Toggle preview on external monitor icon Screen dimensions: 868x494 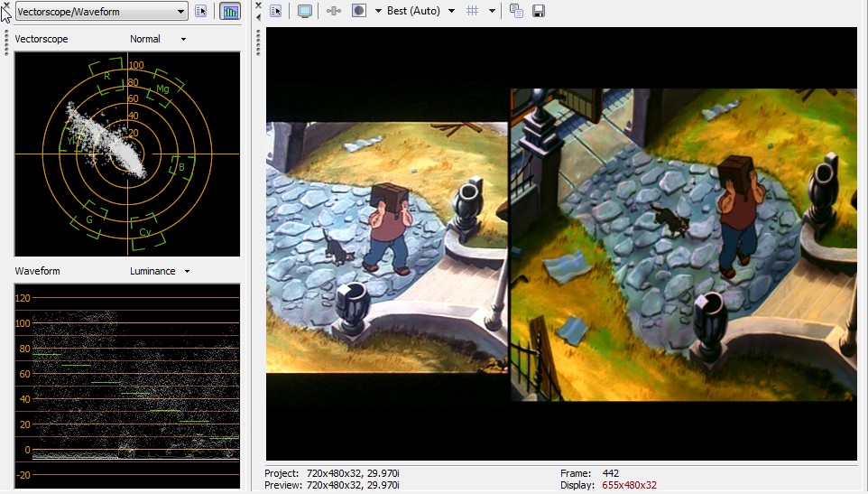pyautogui.click(x=304, y=11)
